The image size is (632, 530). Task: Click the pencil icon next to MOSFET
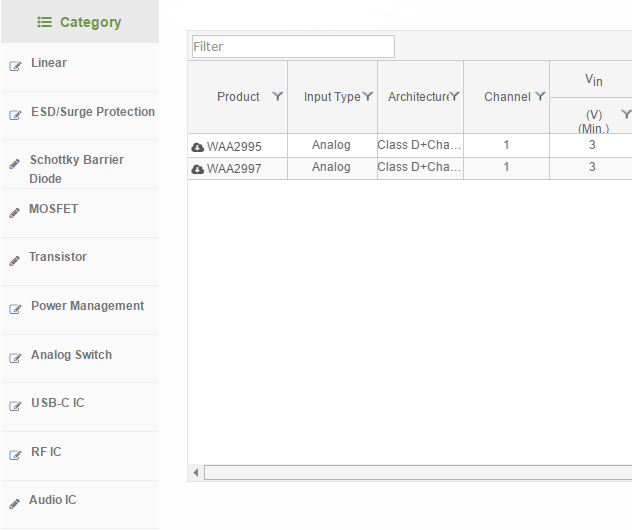pyautogui.click(x=15, y=212)
